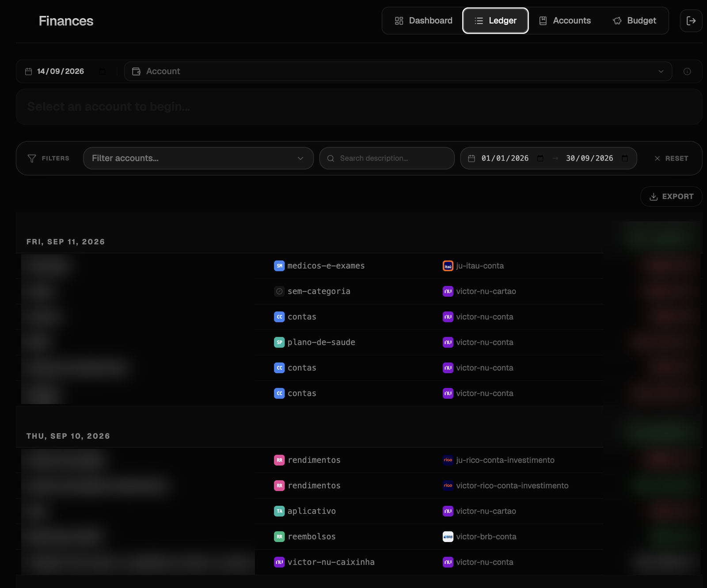Open the 14/09/2026 date field
The image size is (707, 588).
(x=61, y=71)
